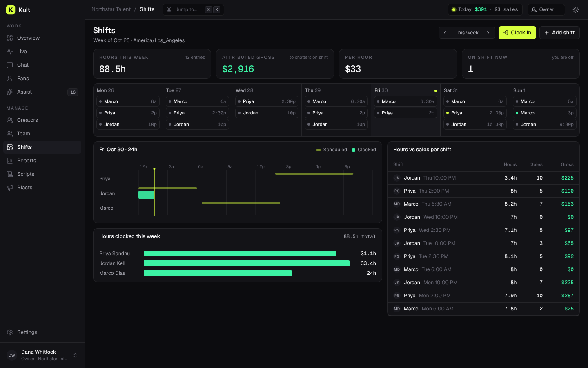Open Jordan's Sun 1 9:30p shift
Screen dimensions: 588x368
545,124
